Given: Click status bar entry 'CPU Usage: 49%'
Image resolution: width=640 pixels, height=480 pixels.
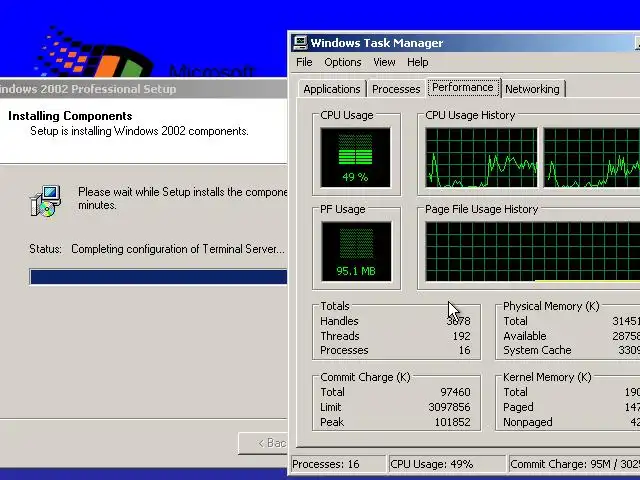Looking at the screenshot, I should pyautogui.click(x=447, y=464).
